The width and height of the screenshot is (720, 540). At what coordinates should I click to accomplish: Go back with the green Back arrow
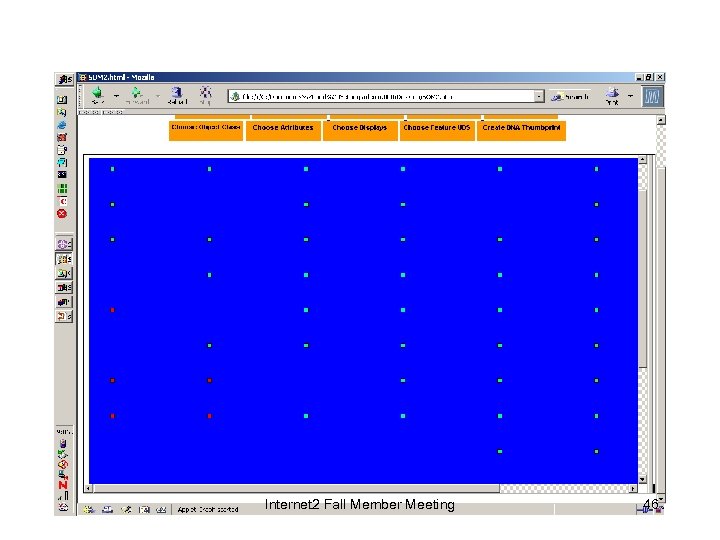(98, 96)
